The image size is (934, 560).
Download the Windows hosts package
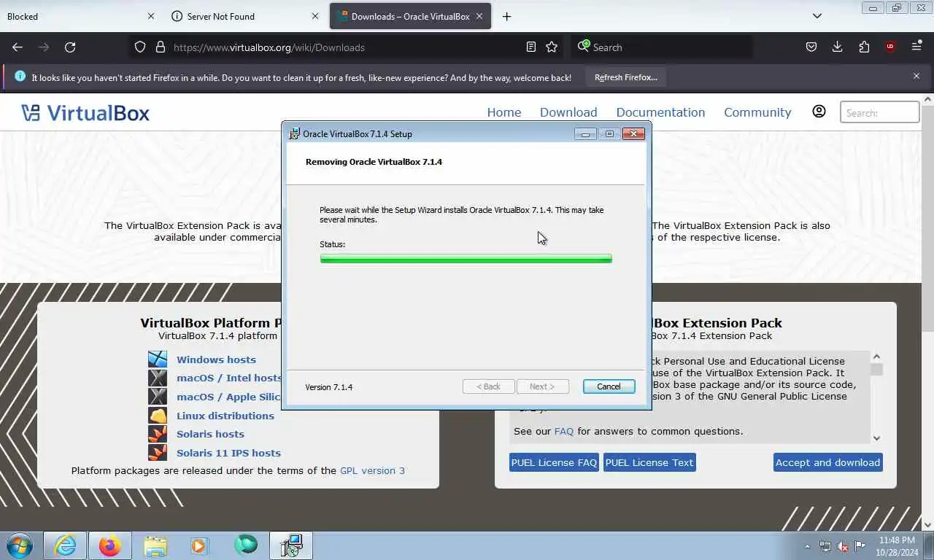[x=216, y=359]
